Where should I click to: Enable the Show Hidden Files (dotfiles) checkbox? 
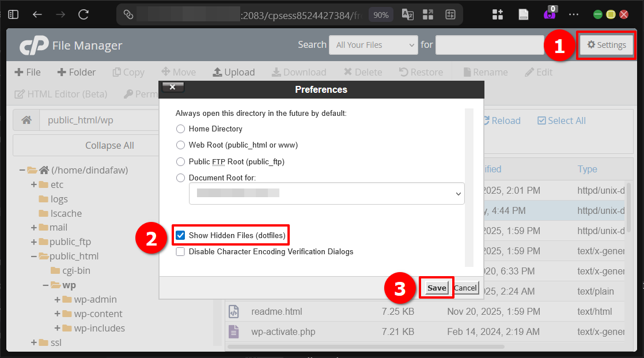point(181,235)
